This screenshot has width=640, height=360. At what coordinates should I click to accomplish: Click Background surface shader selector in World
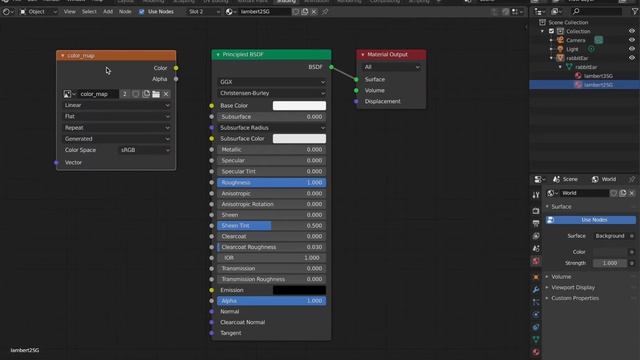[x=610, y=236]
